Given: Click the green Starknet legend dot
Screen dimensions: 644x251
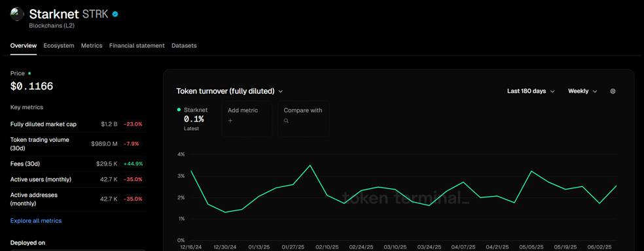Looking at the screenshot, I should [x=179, y=110].
